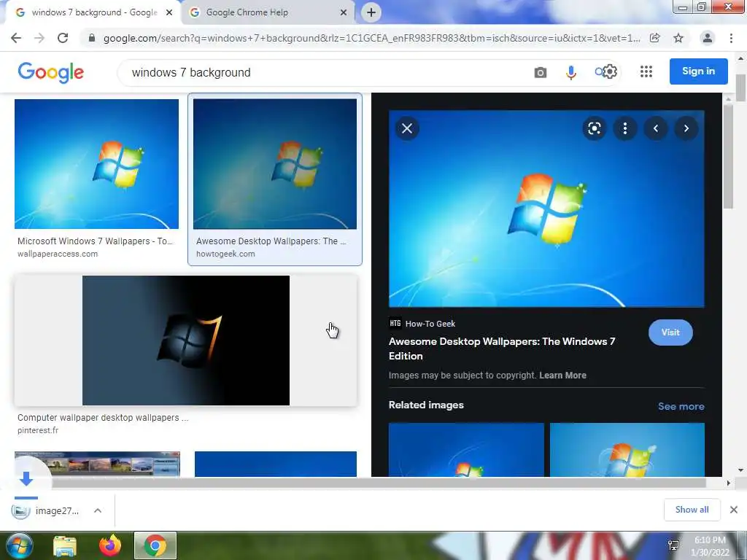747x560 pixels.
Task: Show the next image in preview
Action: point(686,128)
